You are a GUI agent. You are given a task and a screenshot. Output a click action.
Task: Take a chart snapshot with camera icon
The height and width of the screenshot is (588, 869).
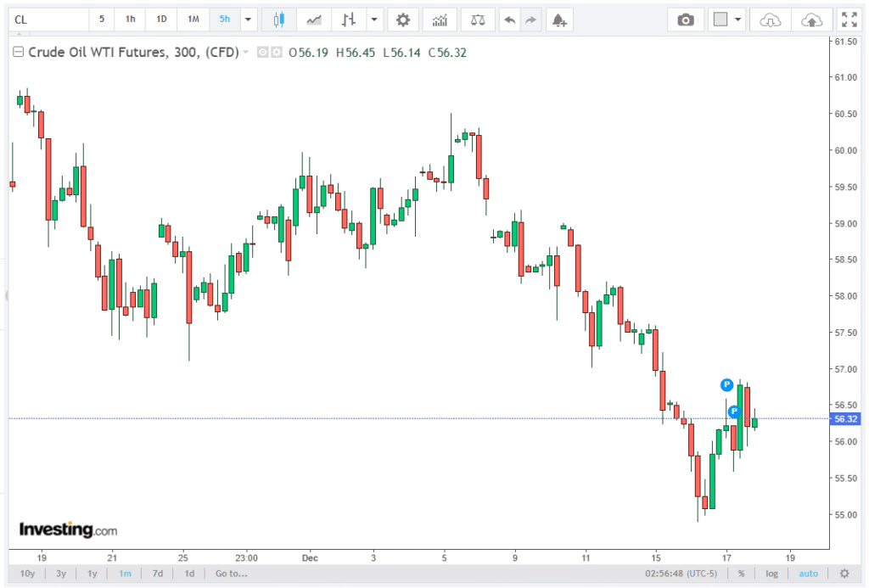(685, 19)
